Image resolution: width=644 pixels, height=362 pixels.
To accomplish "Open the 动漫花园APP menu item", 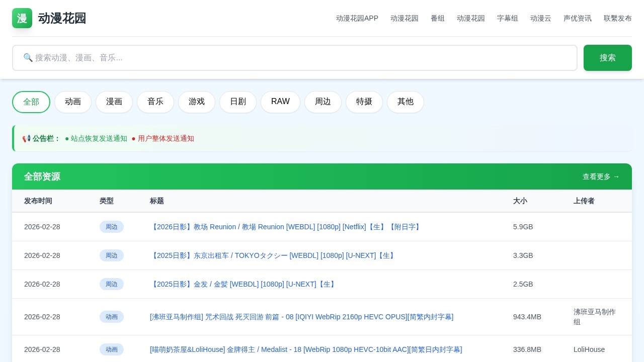I will point(357,18).
